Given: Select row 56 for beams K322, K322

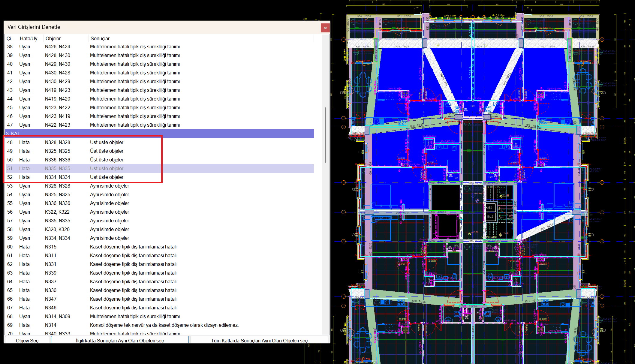Looking at the screenshot, I should 57,212.
